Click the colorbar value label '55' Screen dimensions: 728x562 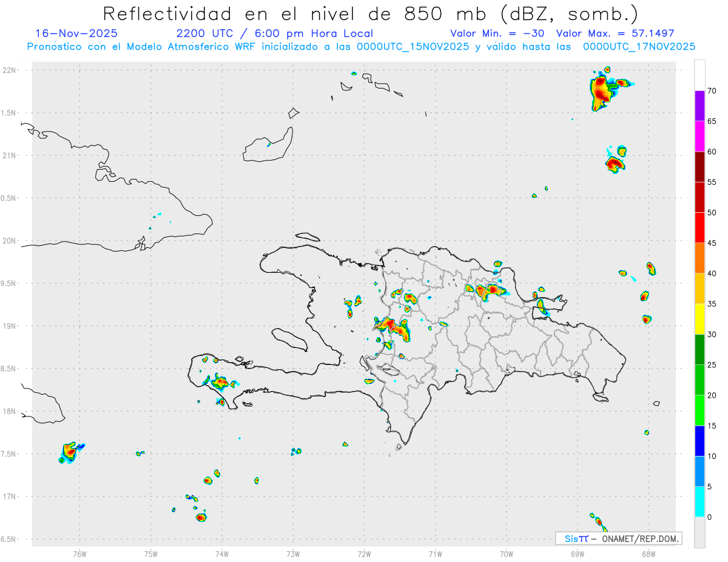pos(712,182)
